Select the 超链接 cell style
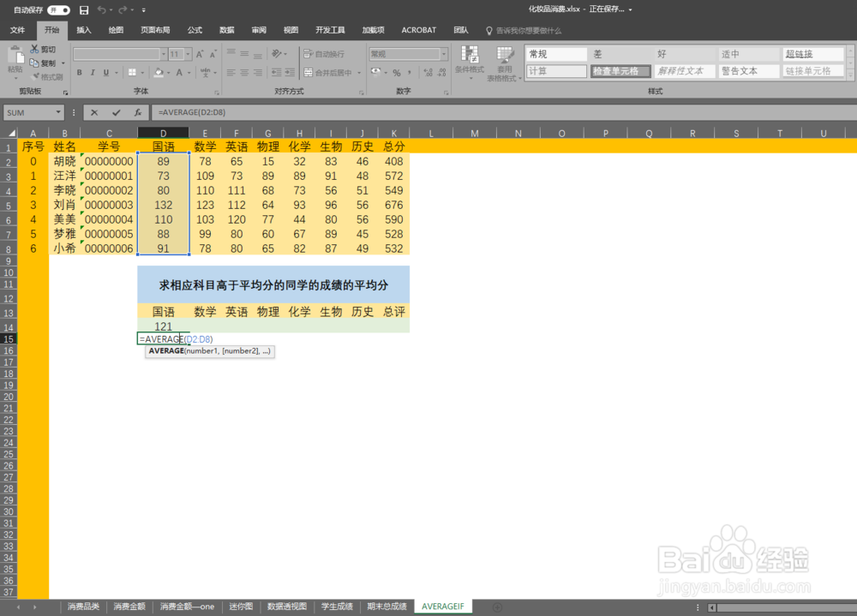The image size is (857, 616). pyautogui.click(x=814, y=54)
